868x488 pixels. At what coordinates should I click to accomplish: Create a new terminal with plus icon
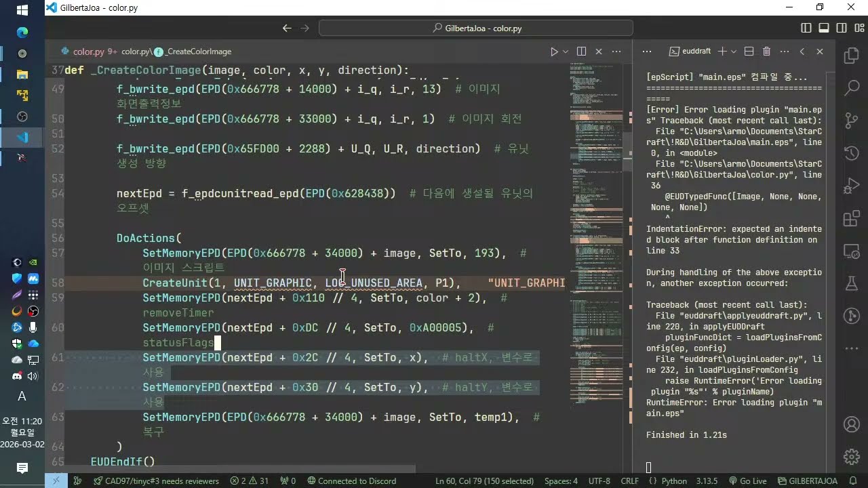pyautogui.click(x=722, y=52)
